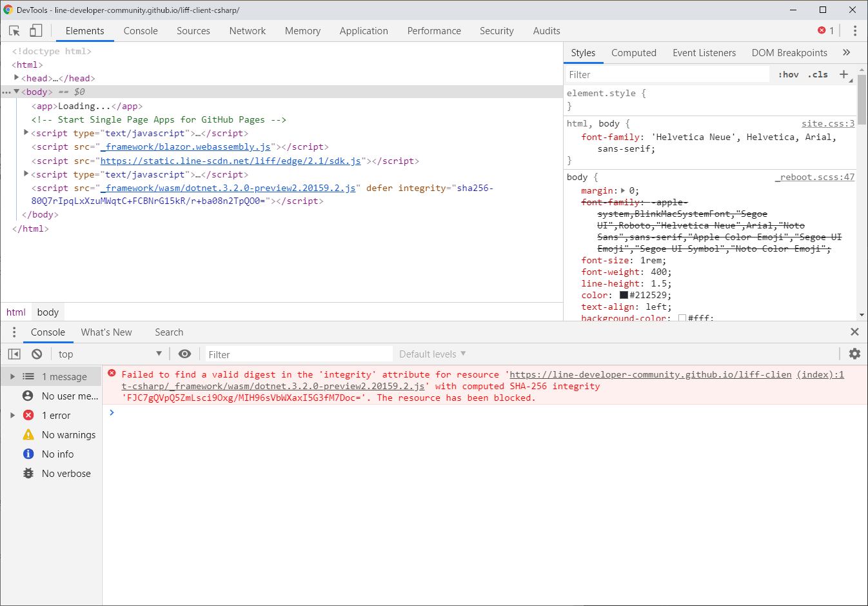The image size is (868, 606).
Task: Focus the Styles filter field
Action: click(x=667, y=75)
